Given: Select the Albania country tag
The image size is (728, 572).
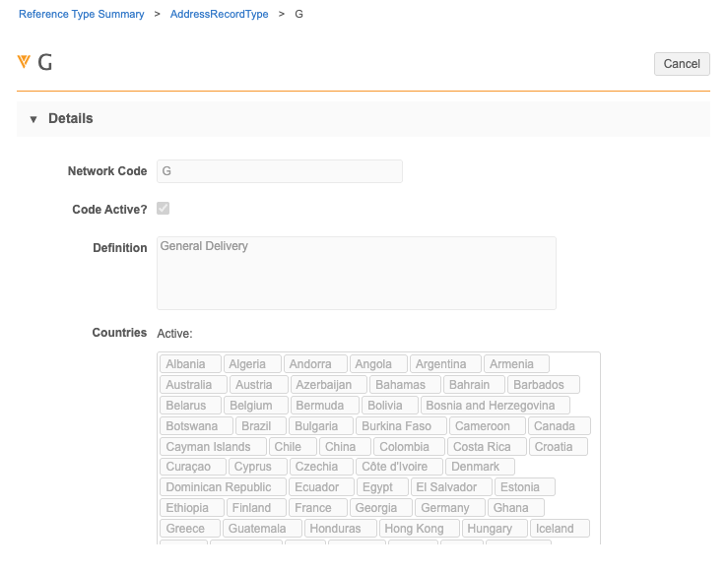Looking at the screenshot, I should click(185, 364).
